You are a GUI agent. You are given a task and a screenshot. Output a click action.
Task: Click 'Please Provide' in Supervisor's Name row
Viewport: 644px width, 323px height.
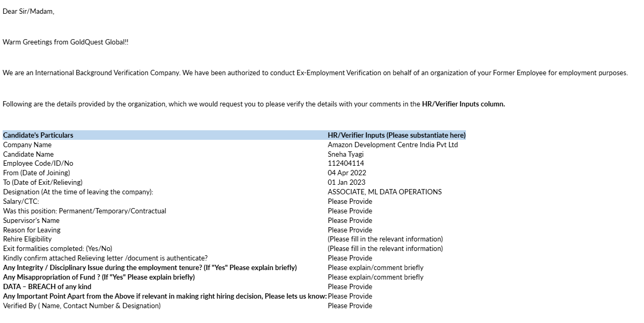pyautogui.click(x=350, y=221)
